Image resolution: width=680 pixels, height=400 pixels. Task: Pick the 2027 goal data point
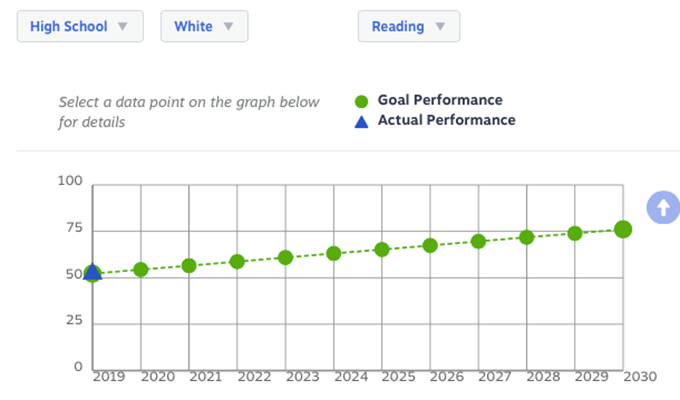[478, 241]
